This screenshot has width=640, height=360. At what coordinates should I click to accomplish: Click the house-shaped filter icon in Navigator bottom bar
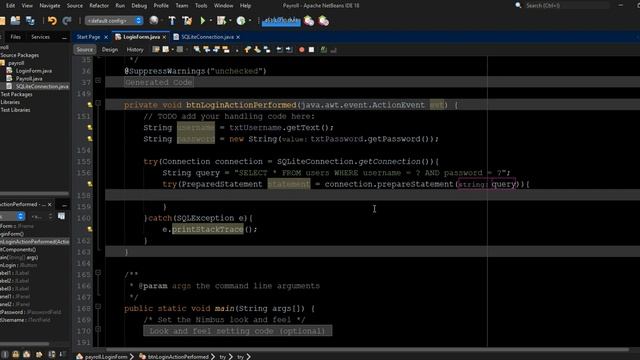point(27,354)
